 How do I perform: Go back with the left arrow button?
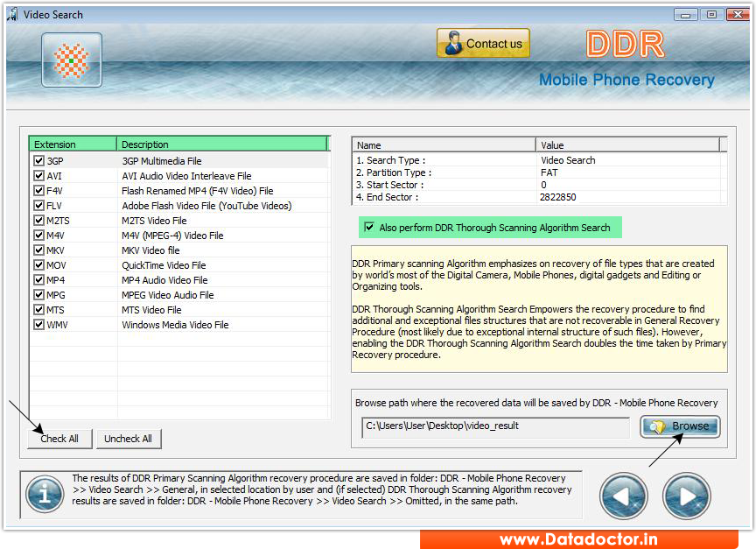[623, 496]
